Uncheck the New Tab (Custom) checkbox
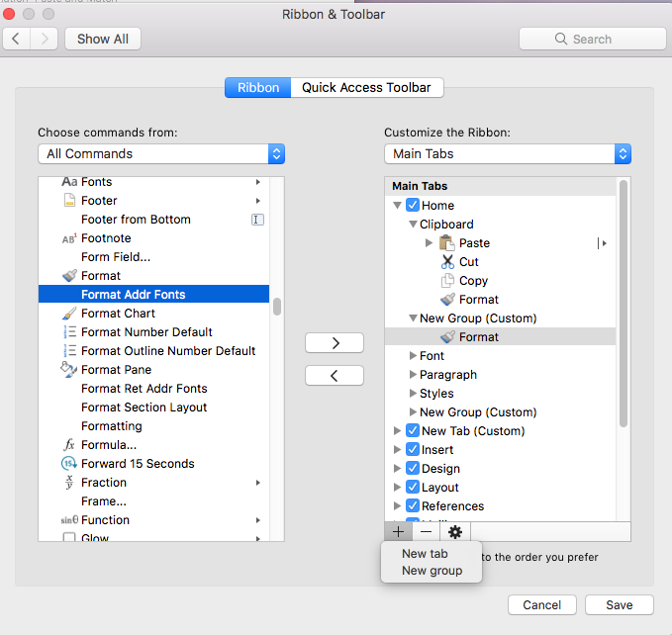The height and width of the screenshot is (635, 672). (x=413, y=430)
